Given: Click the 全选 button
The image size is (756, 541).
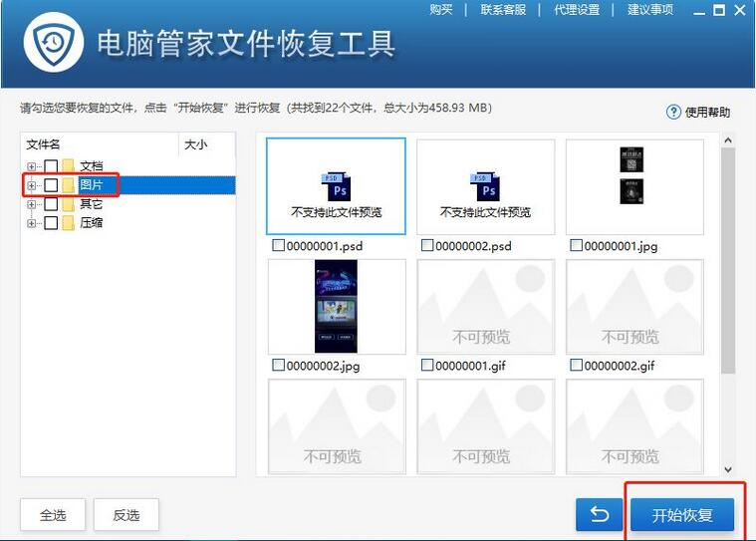Looking at the screenshot, I should pos(53,515).
